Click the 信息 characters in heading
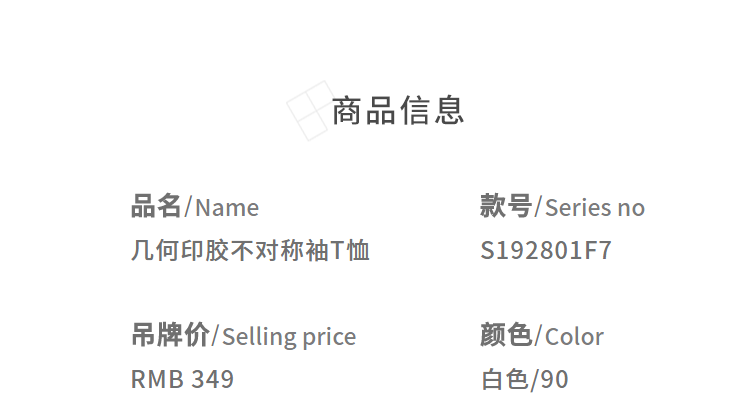Image resolution: width=750 pixels, height=397 pixels. coord(432,110)
